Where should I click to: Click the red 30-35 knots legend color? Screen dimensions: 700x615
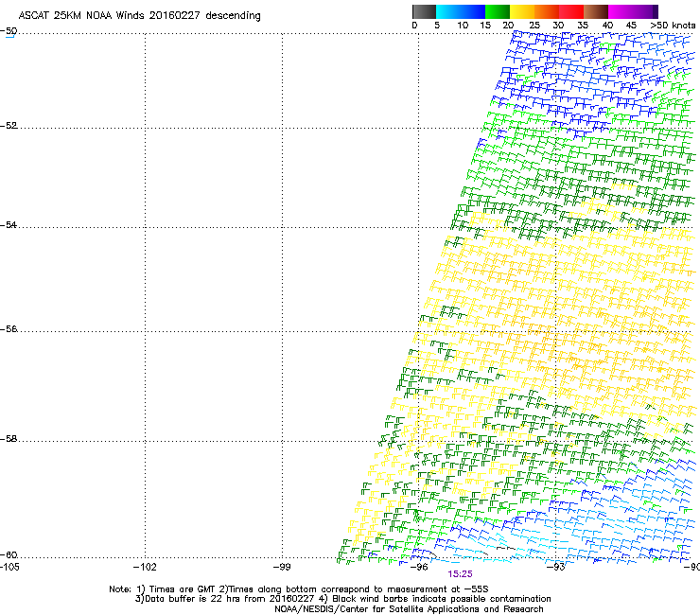click(x=571, y=11)
